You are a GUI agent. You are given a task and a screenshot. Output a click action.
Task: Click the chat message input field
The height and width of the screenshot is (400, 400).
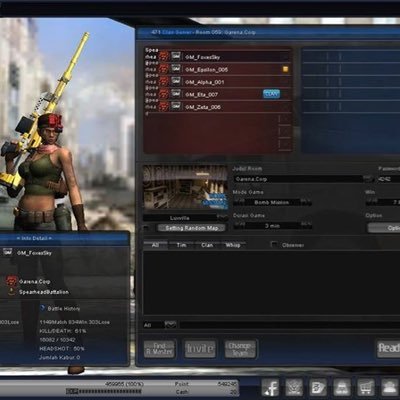pyautogui.click(x=289, y=325)
